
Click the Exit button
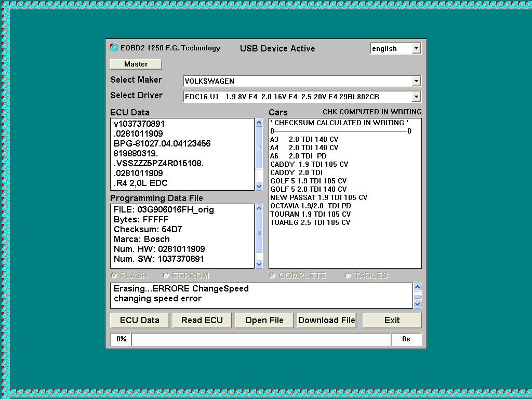click(x=392, y=320)
